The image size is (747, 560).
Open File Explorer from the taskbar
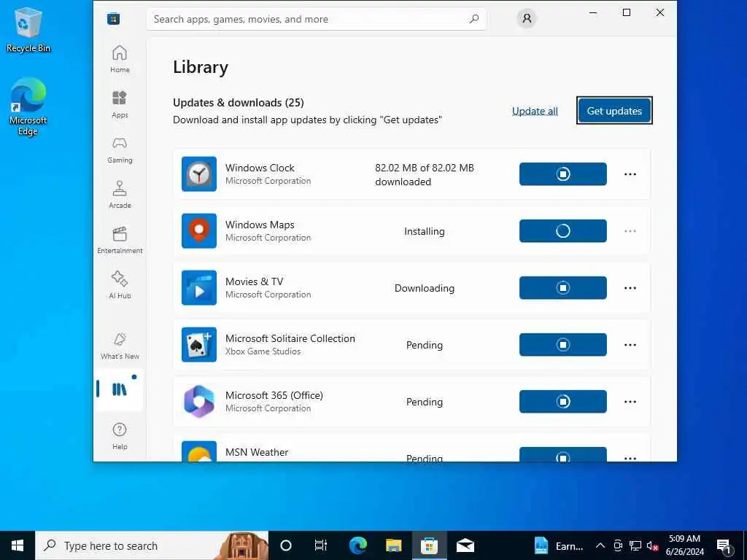(x=393, y=545)
